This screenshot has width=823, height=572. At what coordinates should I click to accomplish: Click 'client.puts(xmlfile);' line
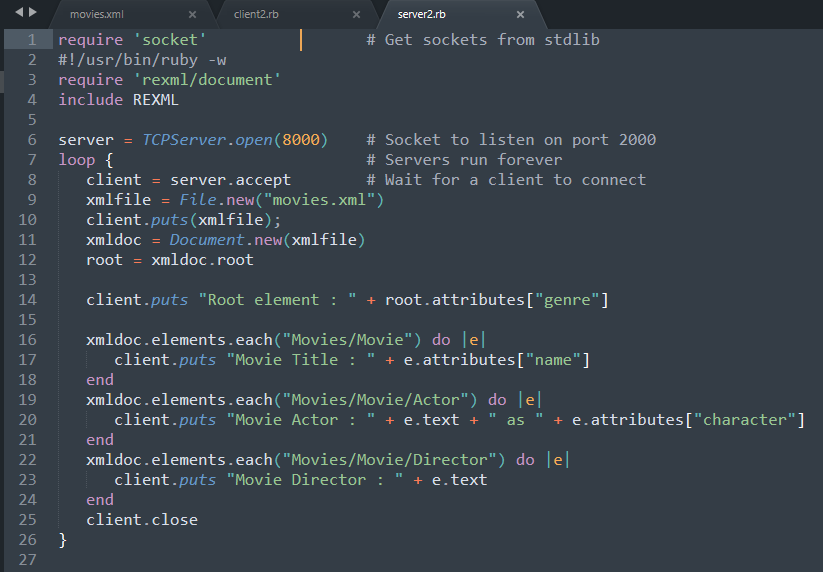[184, 220]
